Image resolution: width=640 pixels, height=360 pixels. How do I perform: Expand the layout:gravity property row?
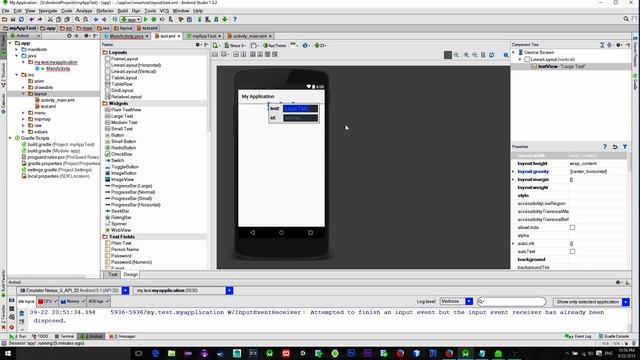pos(513,171)
